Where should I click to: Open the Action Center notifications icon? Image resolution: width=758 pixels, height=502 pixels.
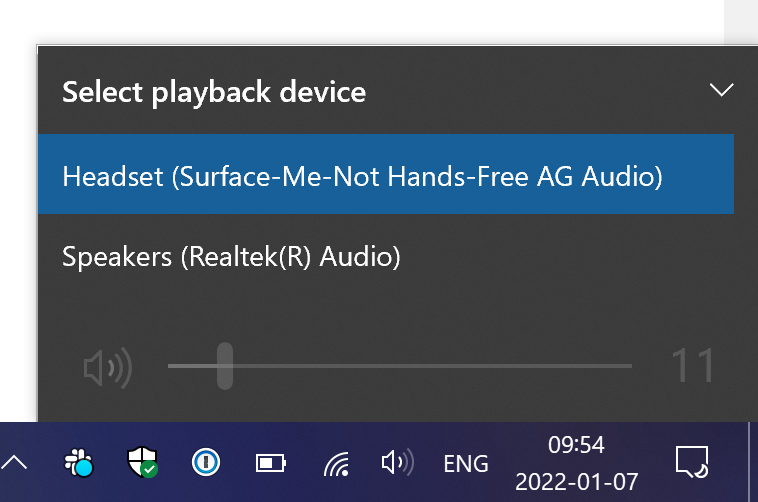click(x=692, y=462)
